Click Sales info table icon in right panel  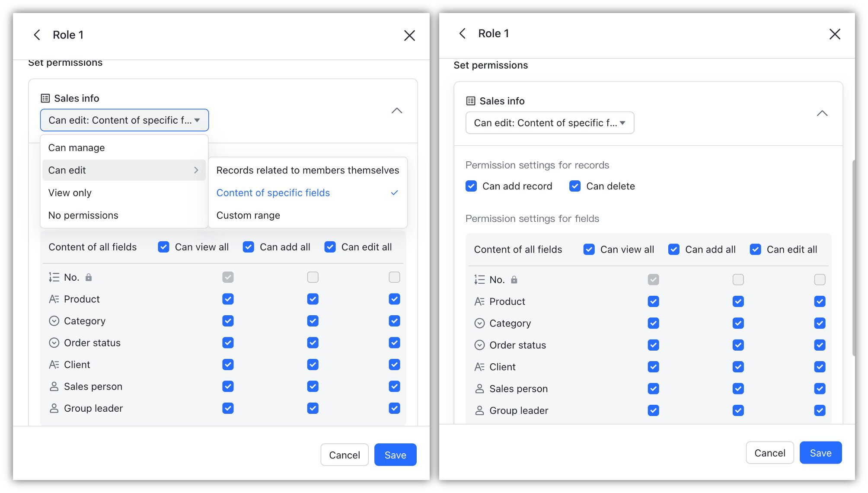point(471,101)
